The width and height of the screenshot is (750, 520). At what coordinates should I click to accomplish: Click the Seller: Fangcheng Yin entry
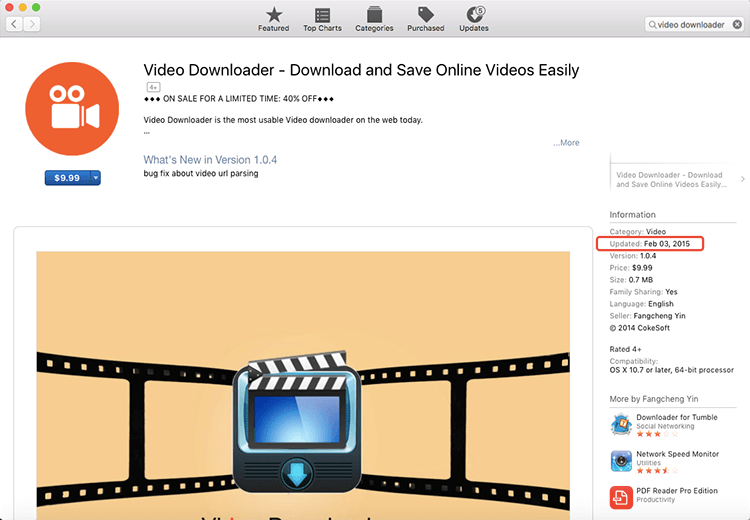(x=648, y=316)
